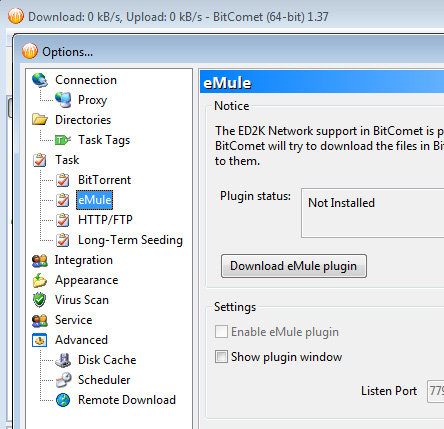The image size is (444, 429).
Task: Toggle the Enable eMule plugin checkbox
Action: [x=221, y=332]
